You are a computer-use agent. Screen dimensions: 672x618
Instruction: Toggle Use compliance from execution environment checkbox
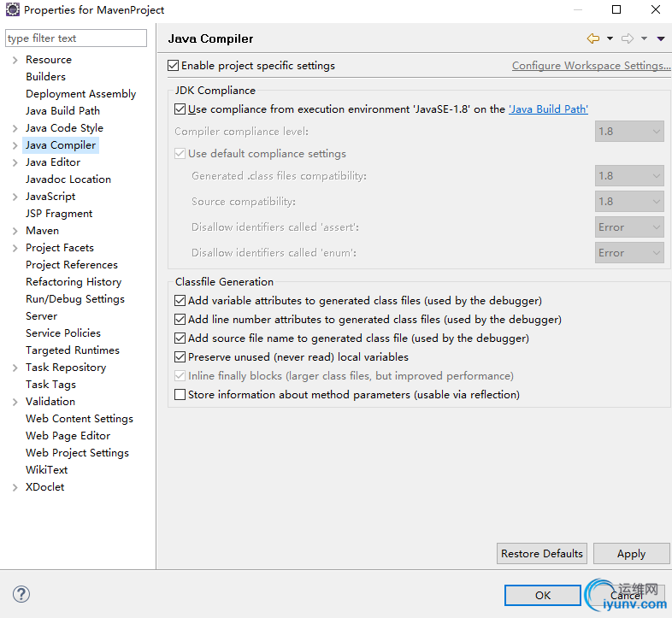(180, 109)
